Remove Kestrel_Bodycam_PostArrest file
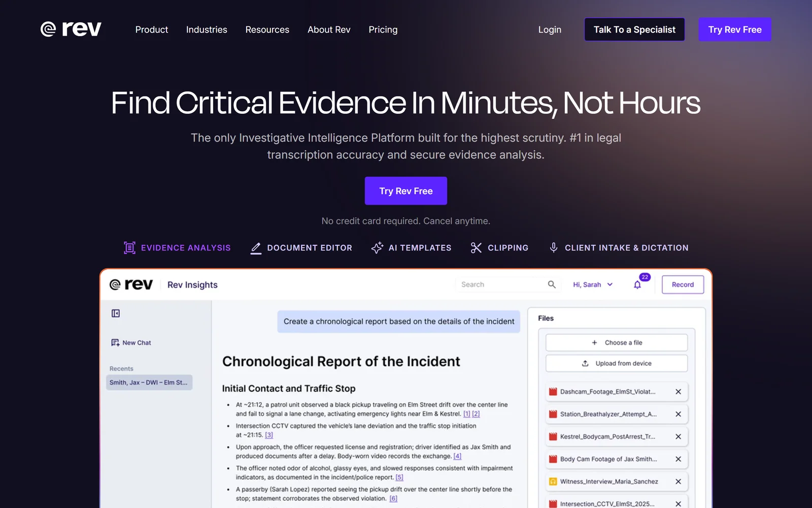This screenshot has width=812, height=508. coord(678,436)
